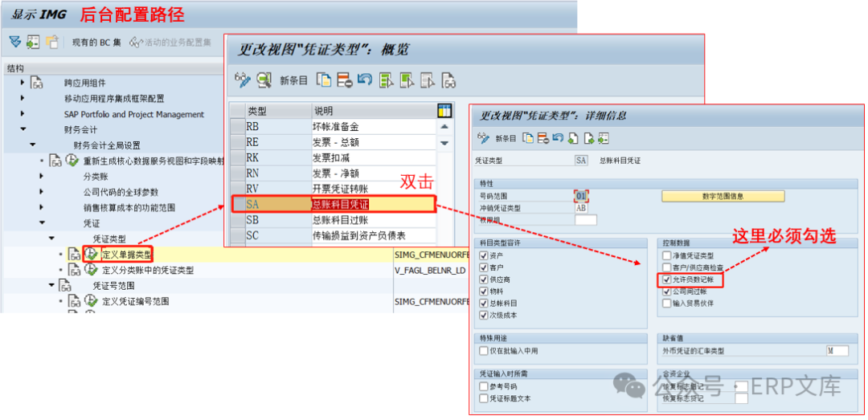Click the expand-all icon in IMG toolbar

pos(33,42)
